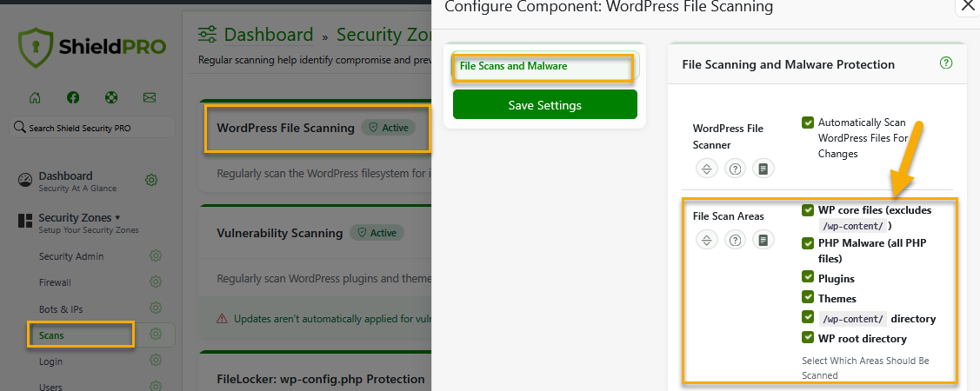Uncheck the Themes scan area
980x391 pixels.
click(808, 297)
